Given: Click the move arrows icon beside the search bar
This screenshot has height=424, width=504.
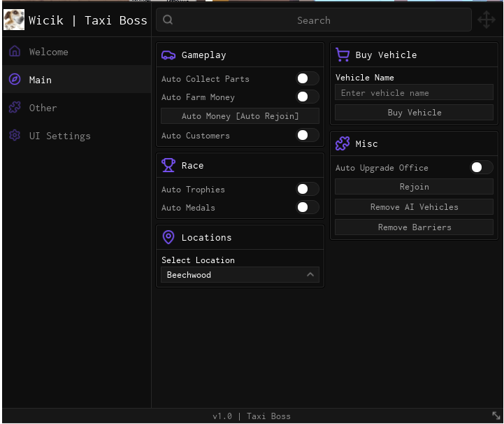Looking at the screenshot, I should click(487, 20).
